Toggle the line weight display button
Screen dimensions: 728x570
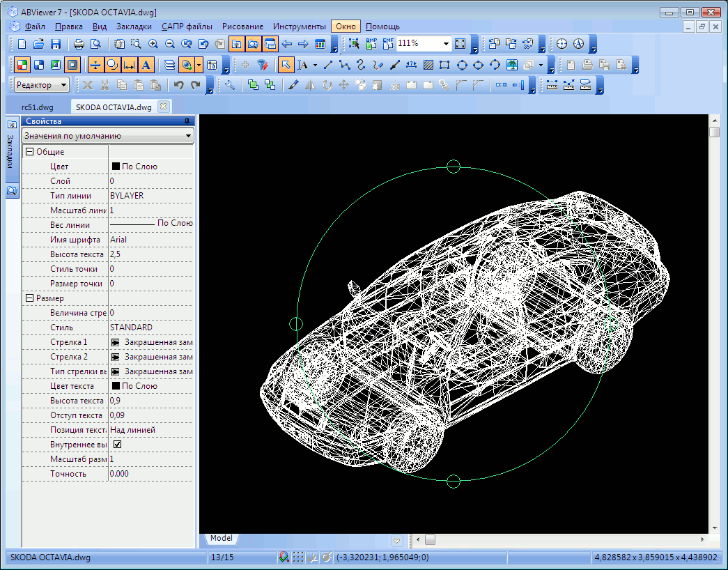pyautogui.click(x=95, y=65)
